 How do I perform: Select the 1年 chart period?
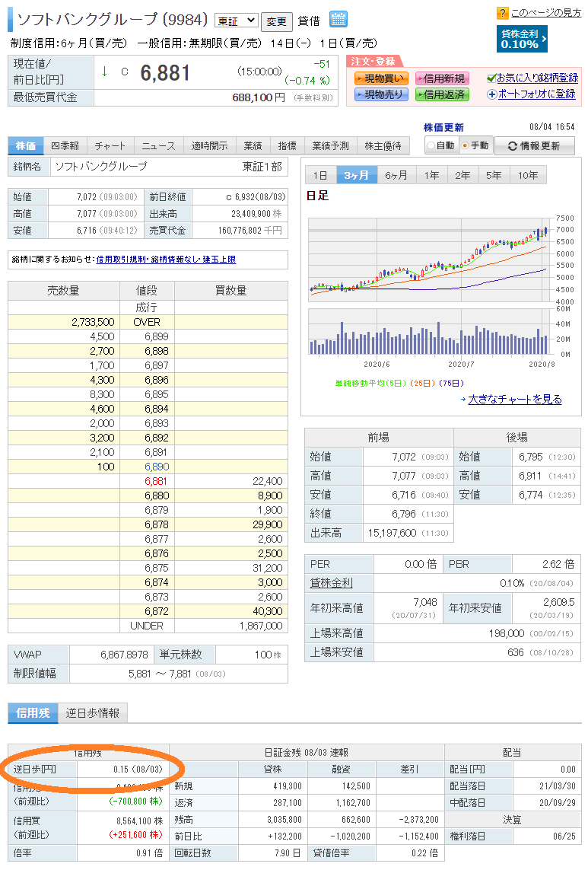[431, 175]
